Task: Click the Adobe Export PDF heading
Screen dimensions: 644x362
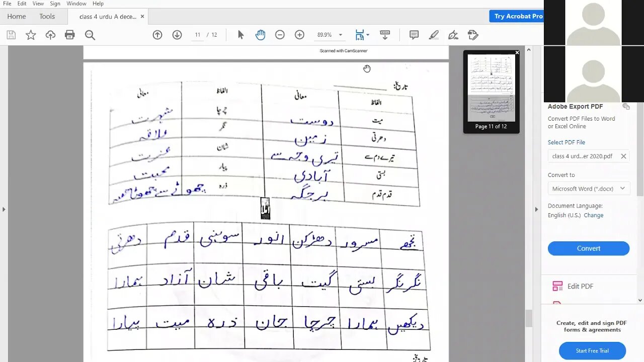Action: point(575,107)
